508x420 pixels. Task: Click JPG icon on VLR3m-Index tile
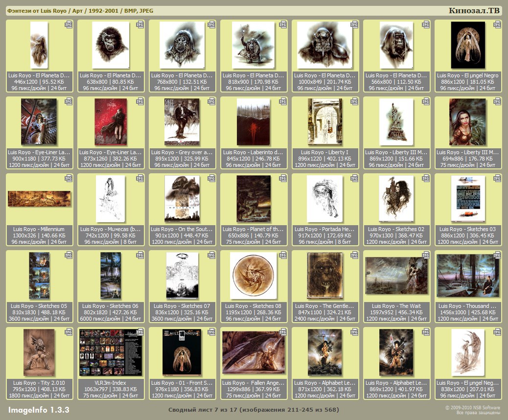coord(140,332)
